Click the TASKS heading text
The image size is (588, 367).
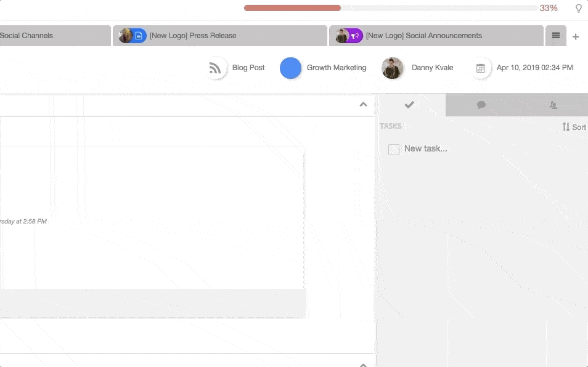click(x=390, y=126)
